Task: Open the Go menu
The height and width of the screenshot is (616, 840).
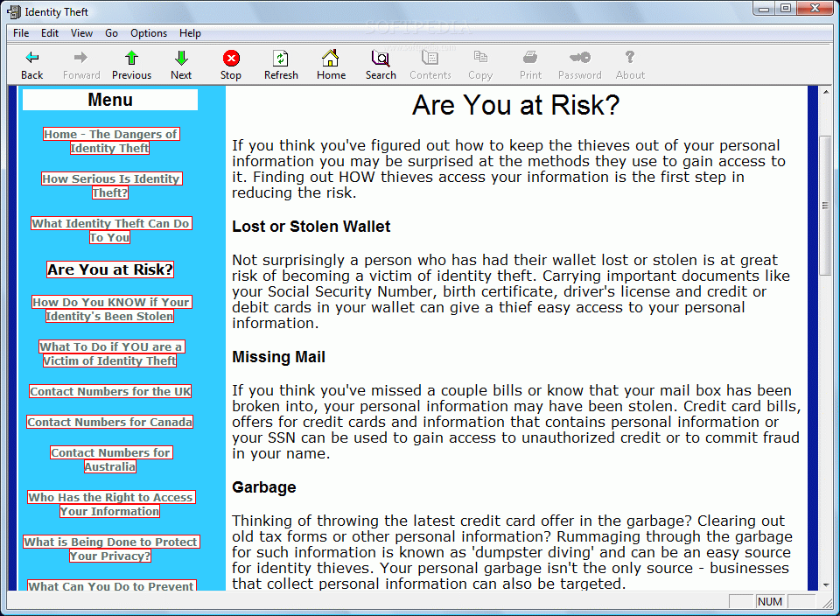Action: point(111,33)
